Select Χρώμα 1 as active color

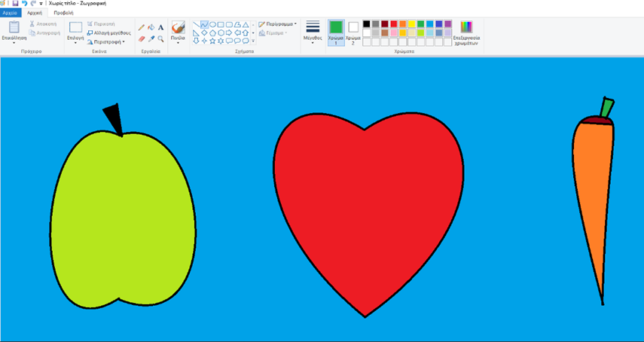[336, 32]
